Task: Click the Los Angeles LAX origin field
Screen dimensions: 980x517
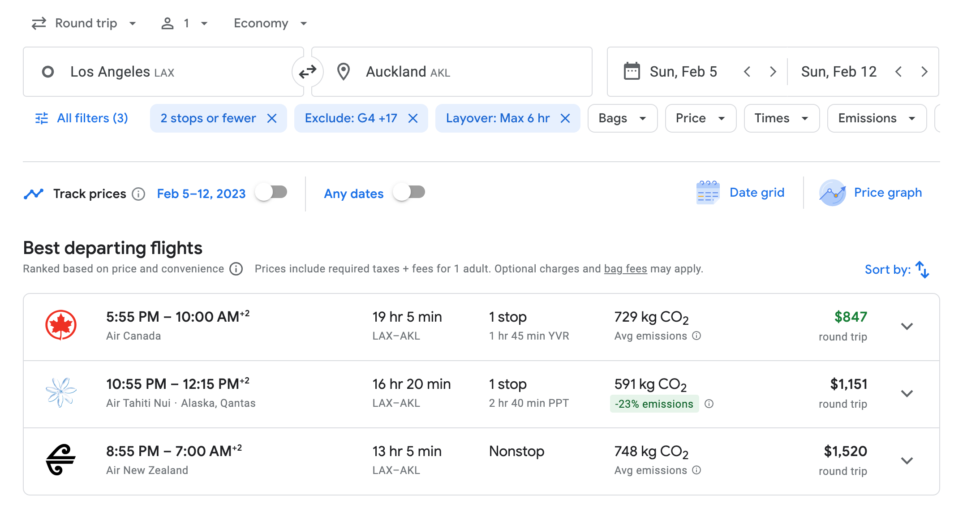Action: [x=163, y=72]
